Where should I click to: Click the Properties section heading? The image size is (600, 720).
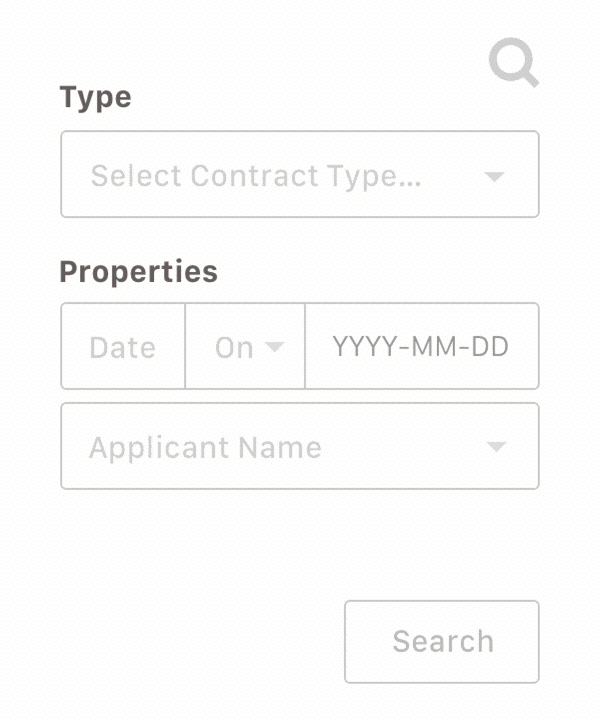tap(139, 272)
